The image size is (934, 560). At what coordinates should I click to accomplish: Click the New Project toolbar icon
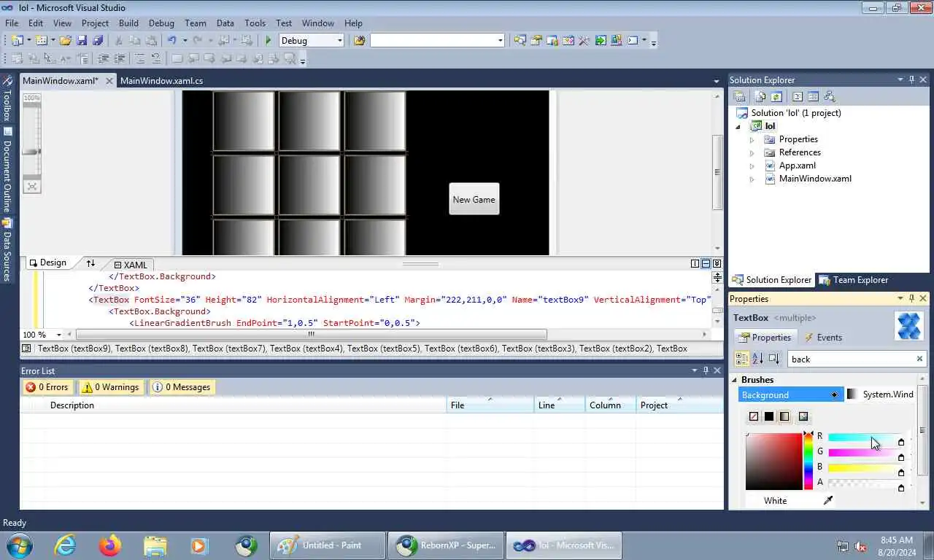tap(17, 41)
